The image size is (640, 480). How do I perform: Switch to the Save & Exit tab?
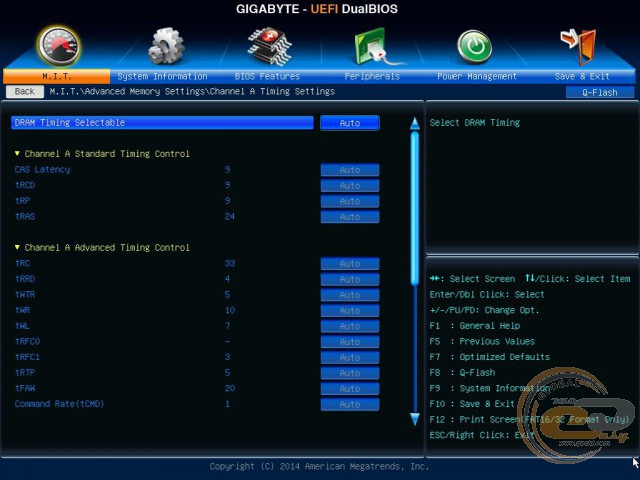pos(582,76)
